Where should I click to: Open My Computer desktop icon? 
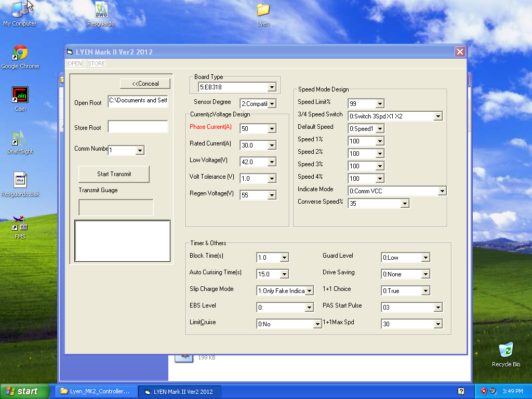[x=19, y=14]
